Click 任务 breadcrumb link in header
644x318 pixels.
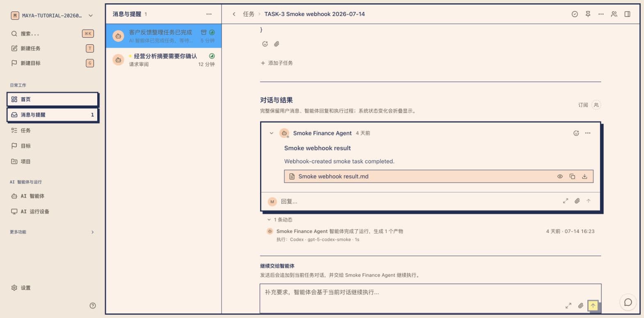[249, 14]
